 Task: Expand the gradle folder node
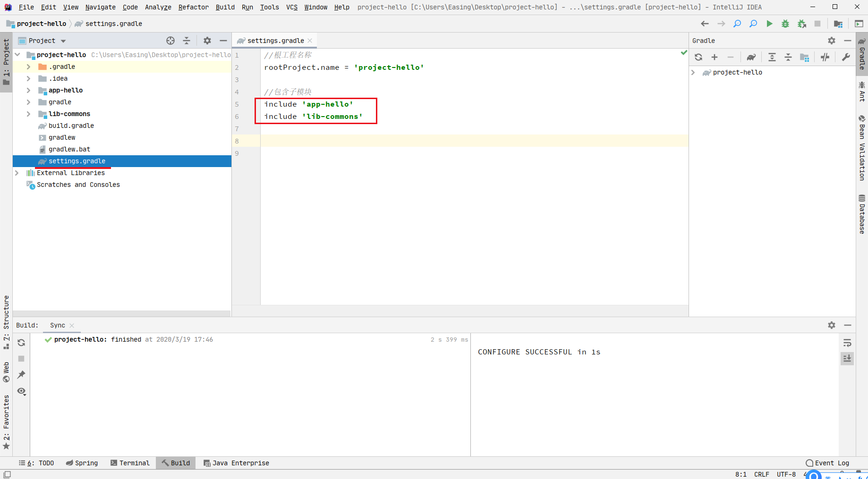click(x=28, y=102)
